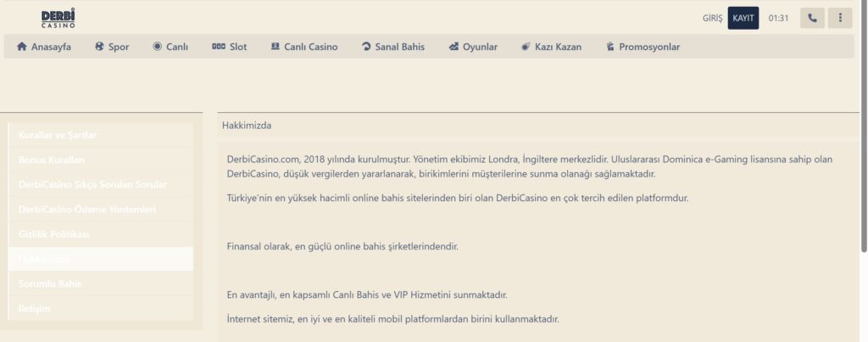Viewport: 868px width, 342px height.
Task: Click the Canlı live icon
Action: click(x=157, y=47)
